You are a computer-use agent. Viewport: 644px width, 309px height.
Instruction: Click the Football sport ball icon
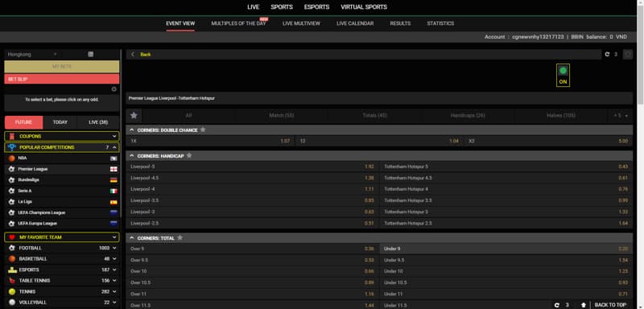pyautogui.click(x=11, y=248)
